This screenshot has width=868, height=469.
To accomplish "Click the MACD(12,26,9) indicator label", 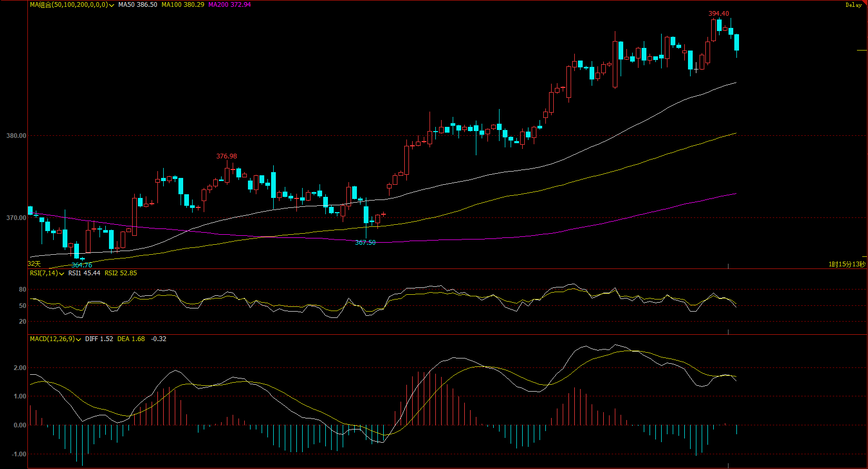I will tap(52, 339).
